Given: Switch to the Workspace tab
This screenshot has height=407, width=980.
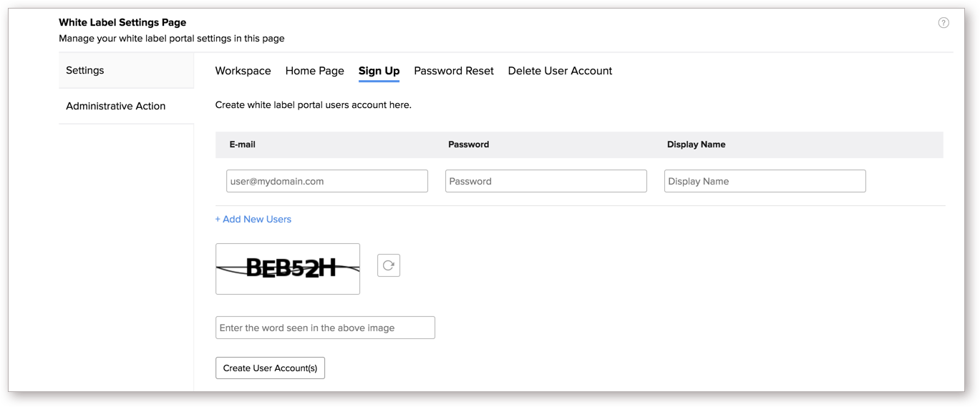Looking at the screenshot, I should [x=243, y=71].
